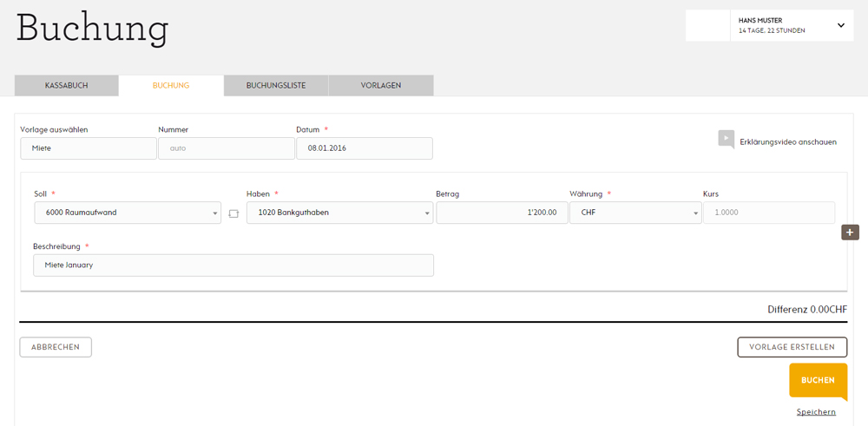Open the Hans Muster user menu chevron

(x=841, y=25)
